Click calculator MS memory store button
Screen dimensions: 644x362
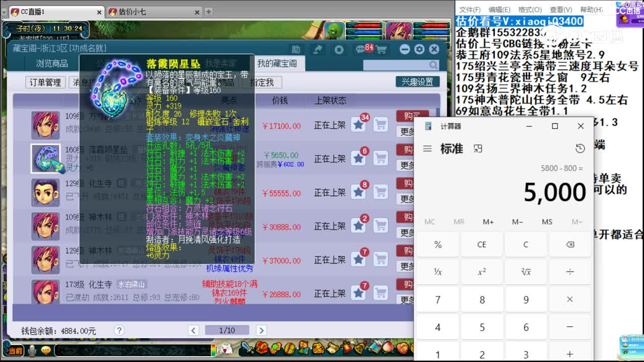547,222
